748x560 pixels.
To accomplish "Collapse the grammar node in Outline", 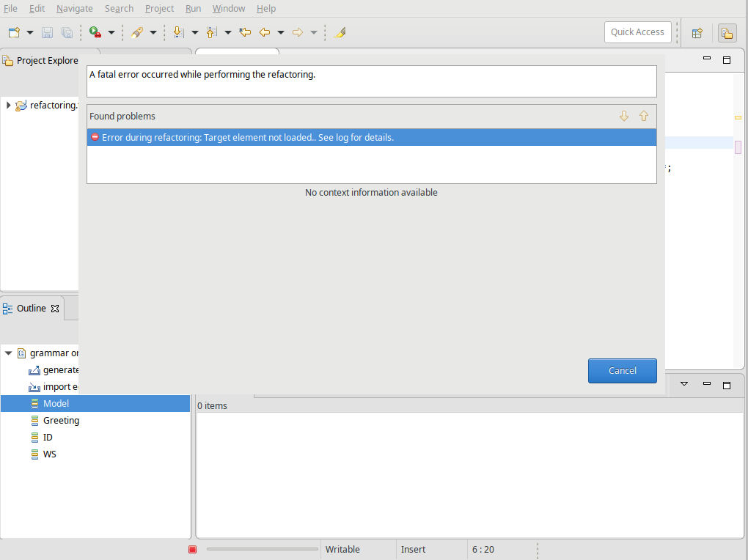I will (8, 353).
